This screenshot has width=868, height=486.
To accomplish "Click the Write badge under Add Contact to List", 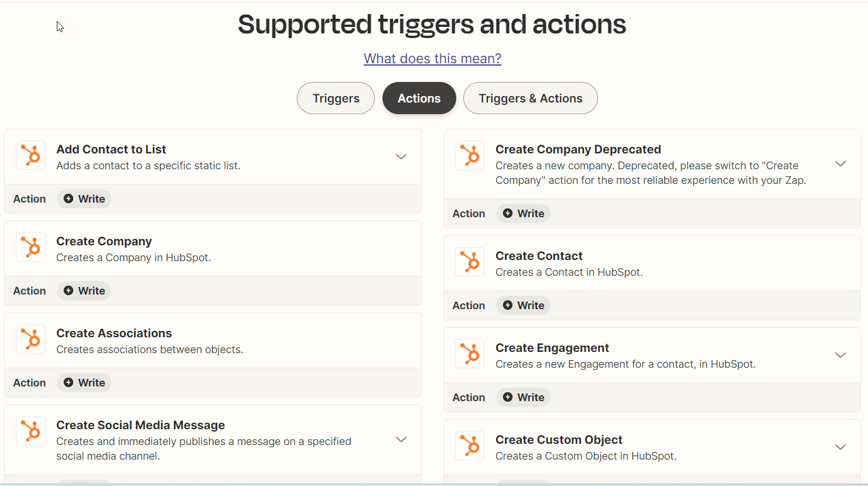I will 84,198.
